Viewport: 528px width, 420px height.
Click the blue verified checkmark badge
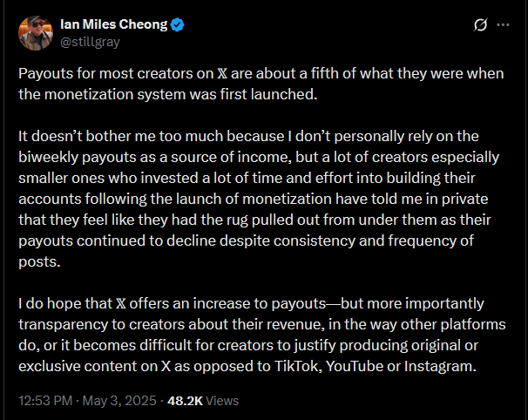point(177,25)
